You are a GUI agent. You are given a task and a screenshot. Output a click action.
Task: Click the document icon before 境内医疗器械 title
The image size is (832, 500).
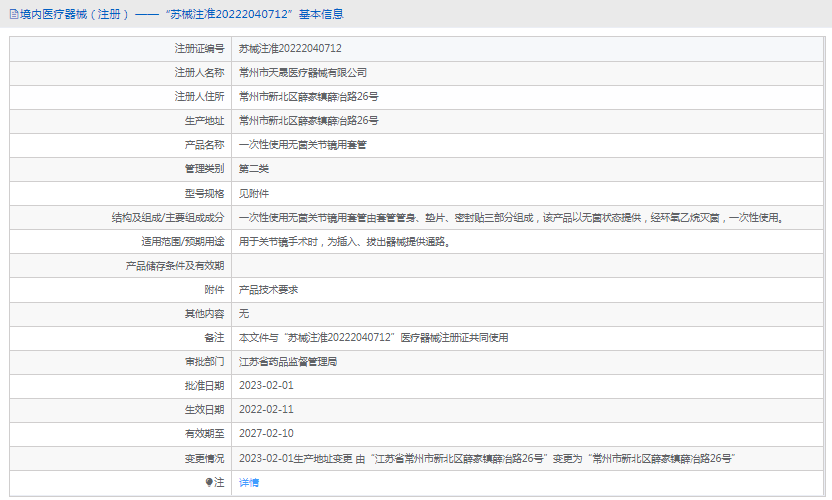14,14
